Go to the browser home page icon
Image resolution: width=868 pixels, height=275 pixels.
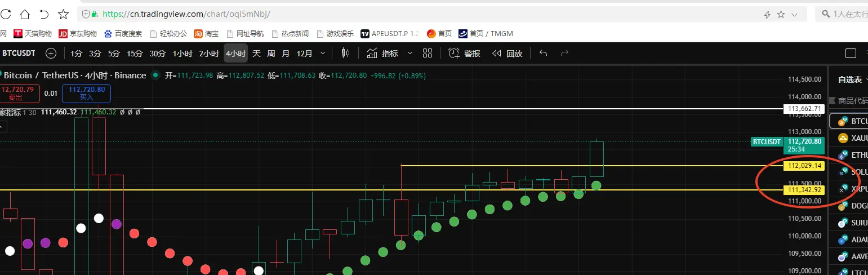25,14
